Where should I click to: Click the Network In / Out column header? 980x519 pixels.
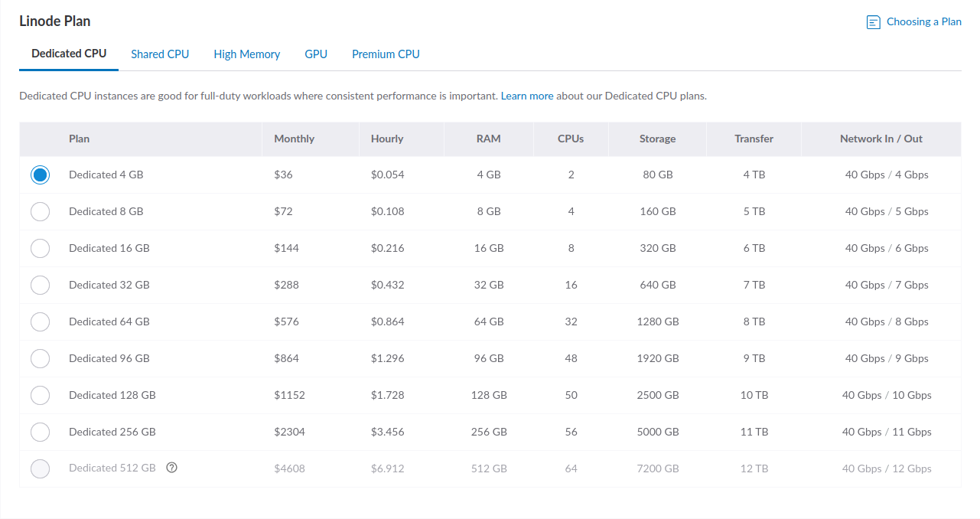pos(881,139)
